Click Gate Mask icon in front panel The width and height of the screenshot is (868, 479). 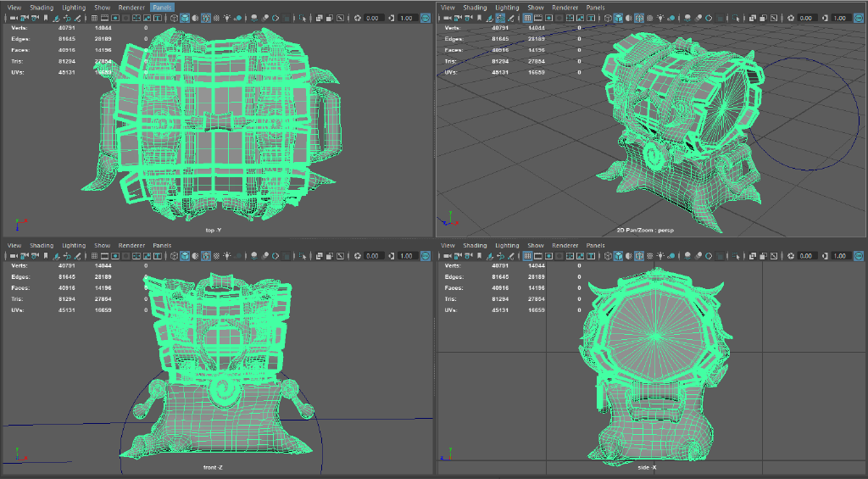pos(125,256)
